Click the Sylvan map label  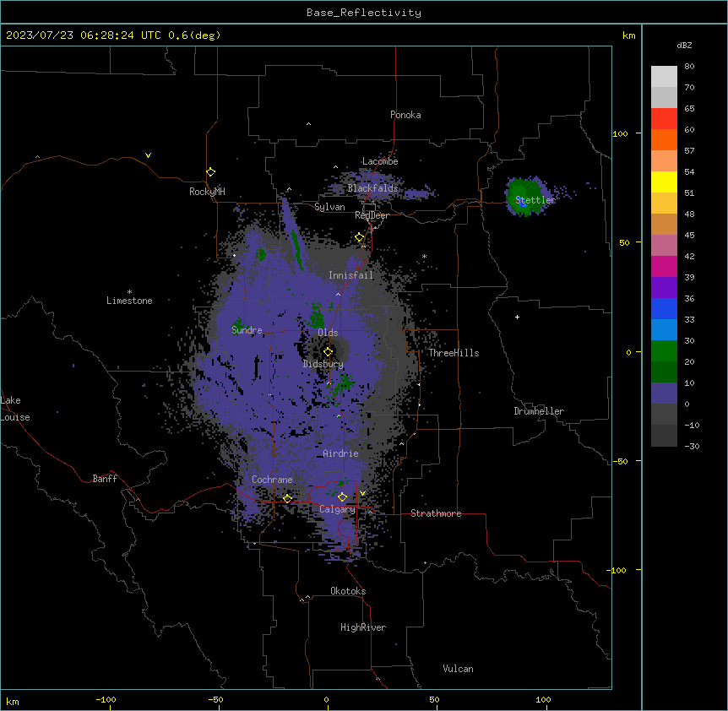click(x=329, y=207)
